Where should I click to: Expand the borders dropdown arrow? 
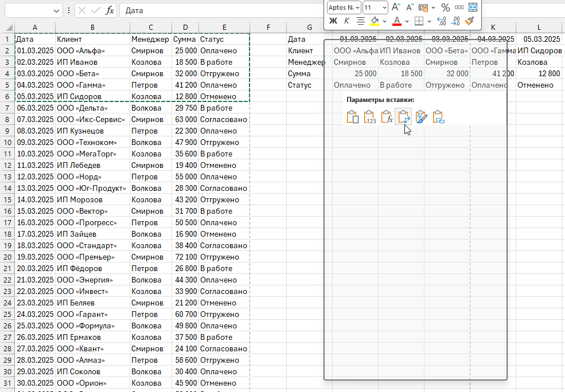point(429,21)
